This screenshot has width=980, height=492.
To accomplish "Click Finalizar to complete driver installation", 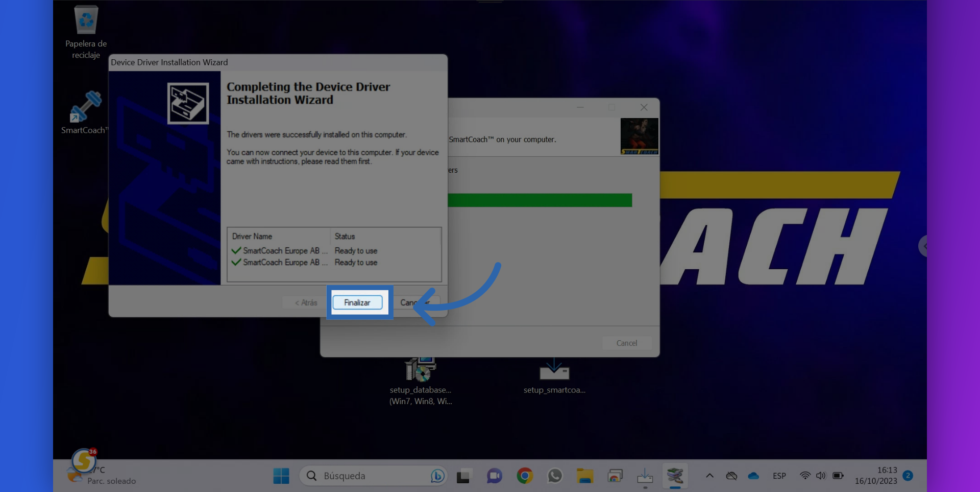I will (358, 302).
